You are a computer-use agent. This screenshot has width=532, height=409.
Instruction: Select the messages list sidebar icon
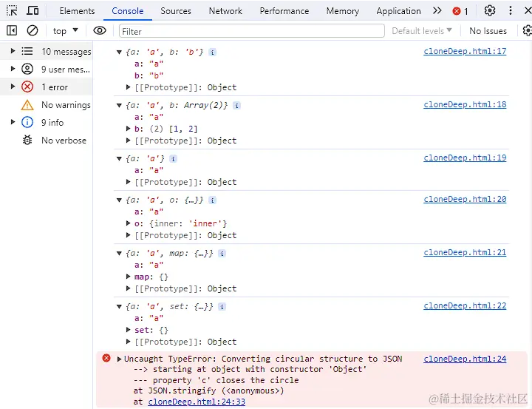(27, 51)
